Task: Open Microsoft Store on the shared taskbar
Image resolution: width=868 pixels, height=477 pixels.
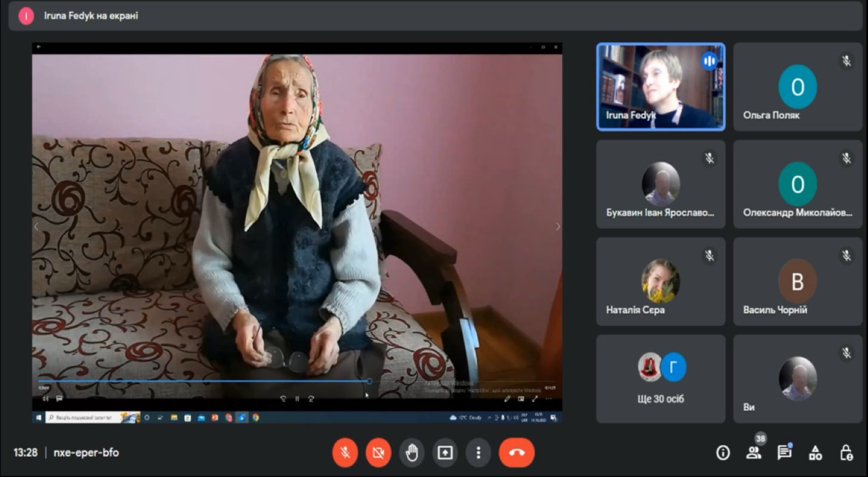Action: (188, 418)
